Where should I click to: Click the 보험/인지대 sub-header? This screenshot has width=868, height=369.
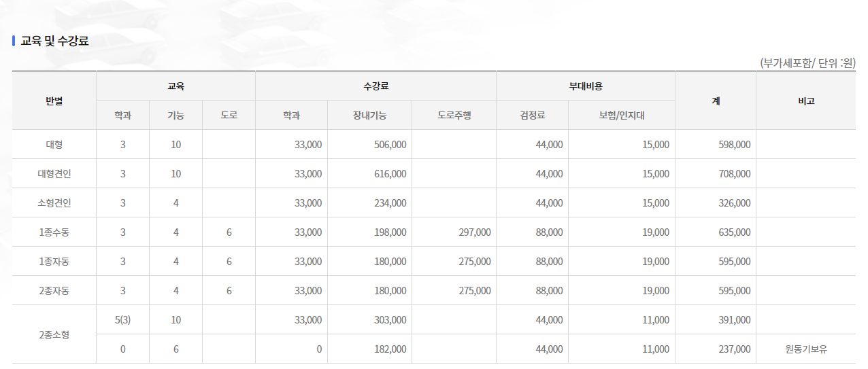(x=622, y=116)
